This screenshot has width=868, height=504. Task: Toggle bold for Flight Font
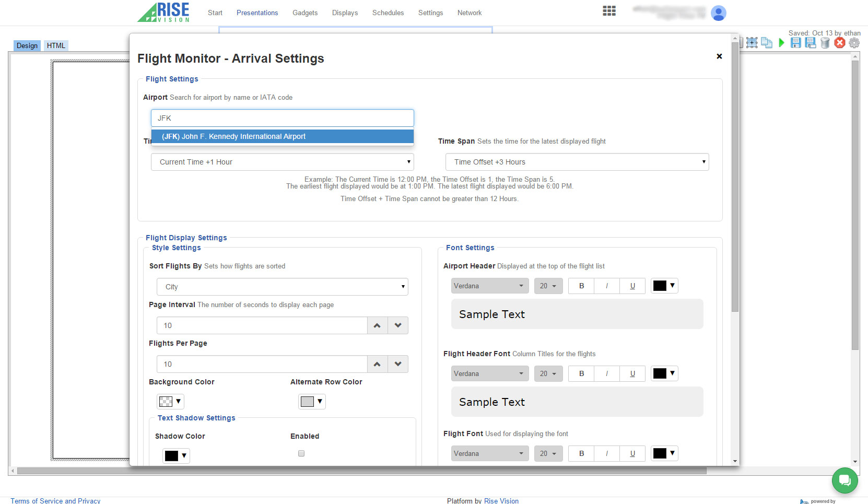click(581, 453)
